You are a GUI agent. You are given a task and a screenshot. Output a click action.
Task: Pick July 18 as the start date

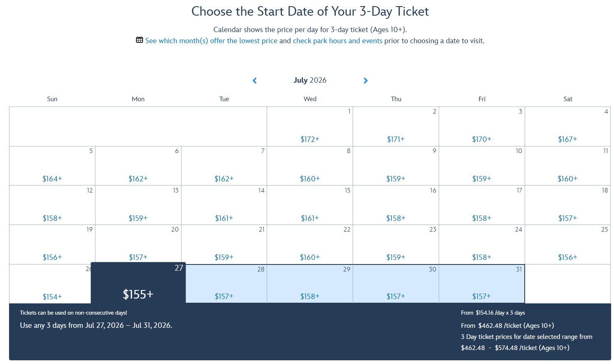pos(567,205)
